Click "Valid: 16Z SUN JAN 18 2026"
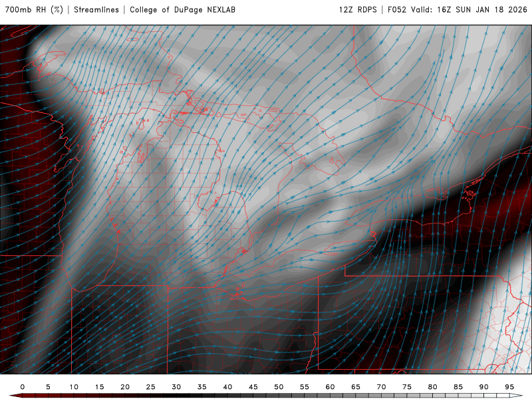This screenshot has width=532, height=399. point(469,9)
